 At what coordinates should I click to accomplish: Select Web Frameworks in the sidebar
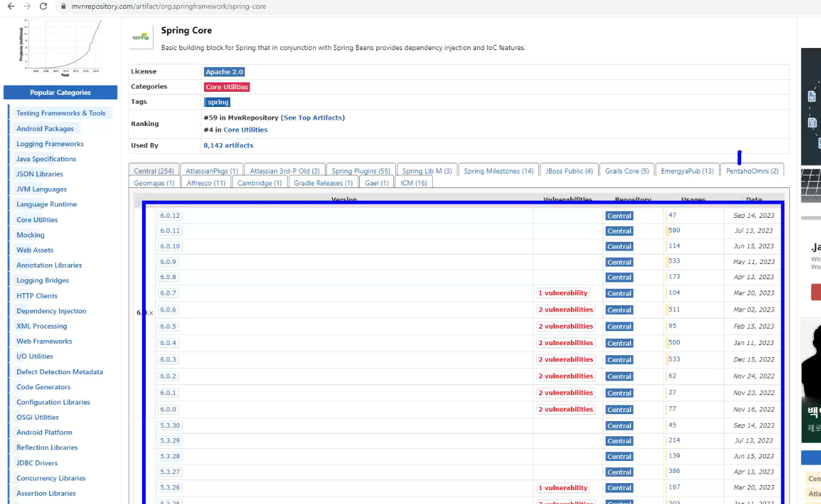[44, 341]
